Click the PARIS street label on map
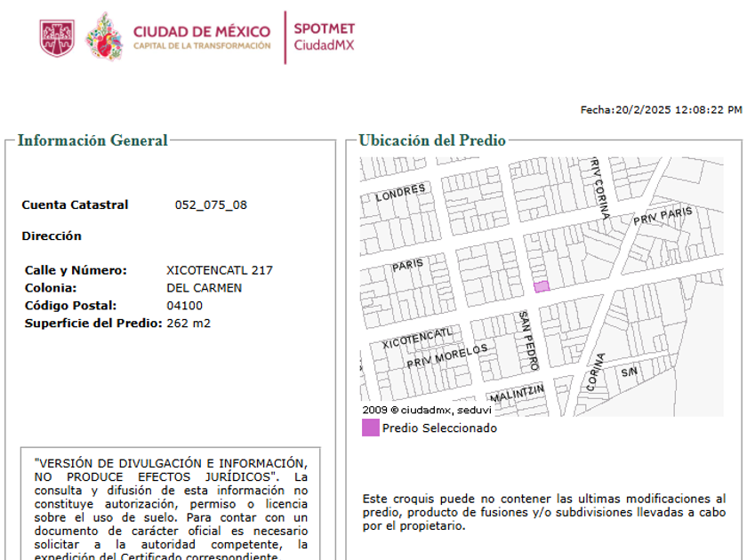Viewport: 747px width, 560px height. point(407,265)
